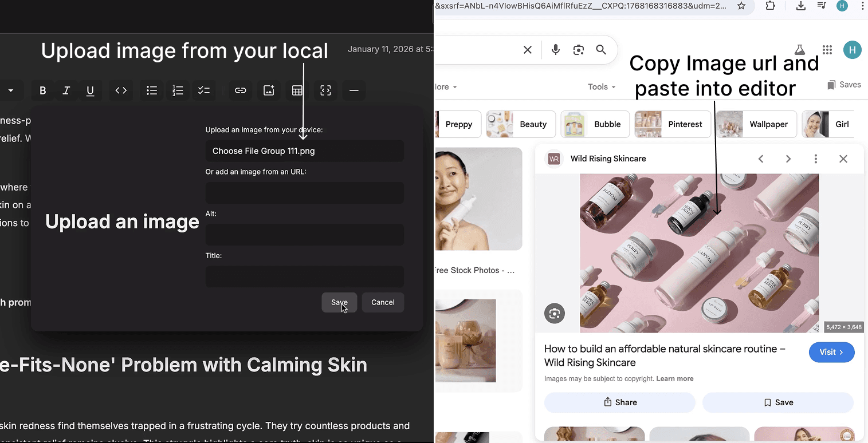Insert an image using the toolbar image icon
This screenshot has width=868, height=443.
click(x=268, y=90)
